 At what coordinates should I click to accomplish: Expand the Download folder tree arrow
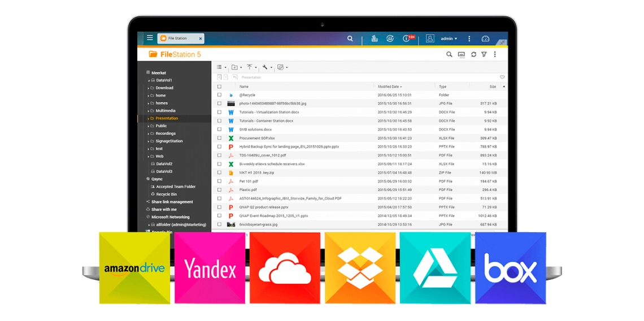(148, 88)
